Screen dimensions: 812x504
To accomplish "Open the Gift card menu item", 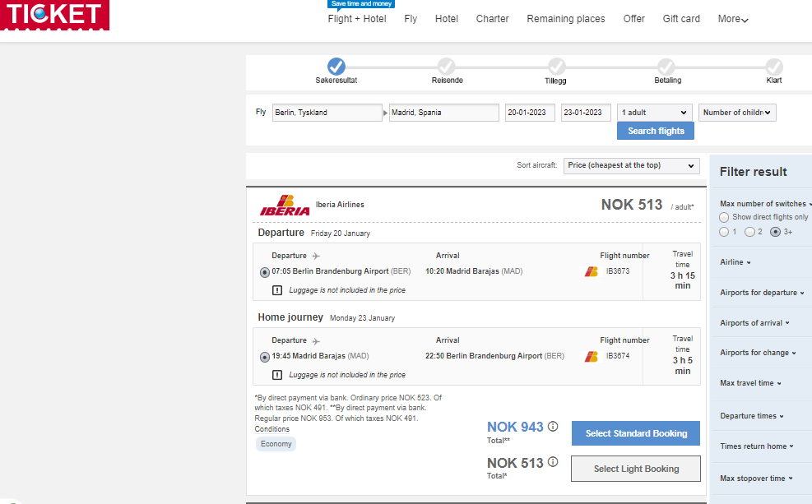I will tap(681, 19).
